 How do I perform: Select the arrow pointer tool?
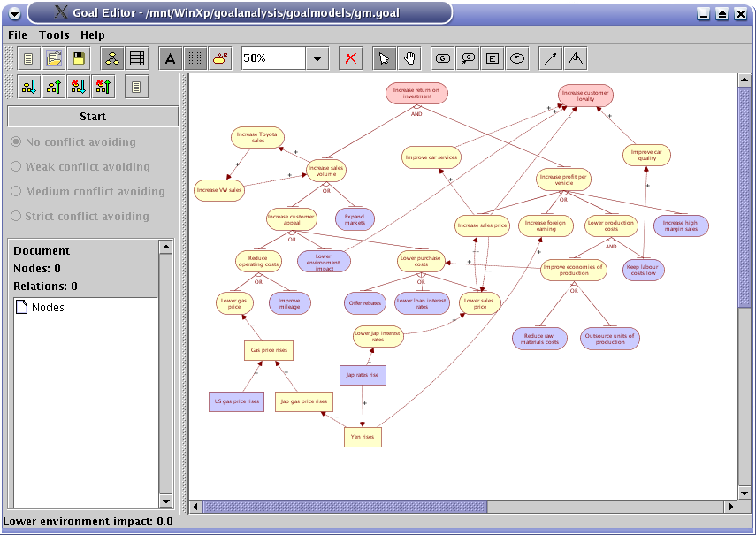coord(385,58)
